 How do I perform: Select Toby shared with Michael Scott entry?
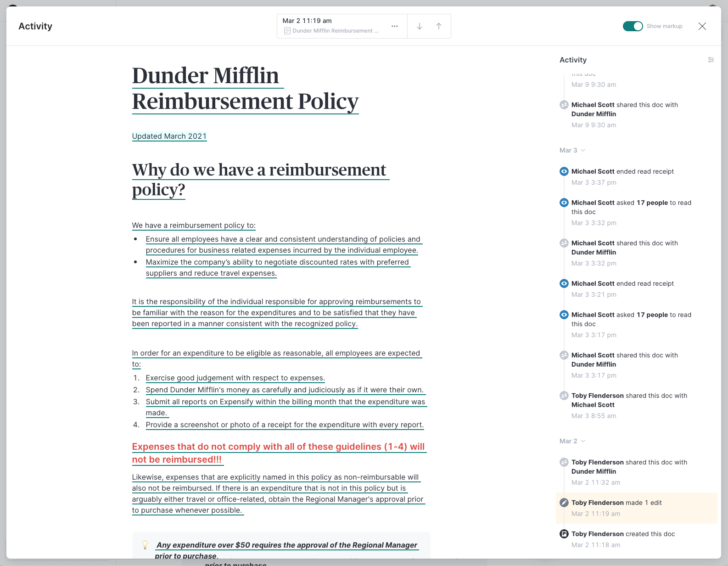tap(637, 406)
